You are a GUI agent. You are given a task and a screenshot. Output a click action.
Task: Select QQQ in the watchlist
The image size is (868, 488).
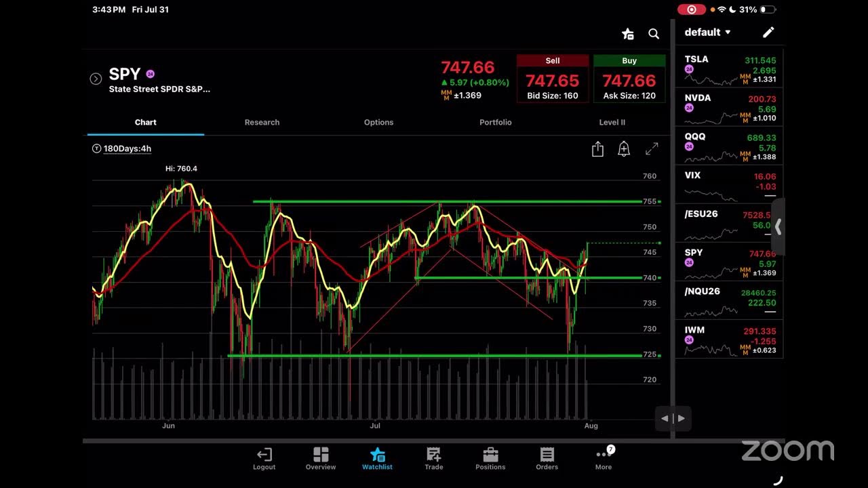730,146
